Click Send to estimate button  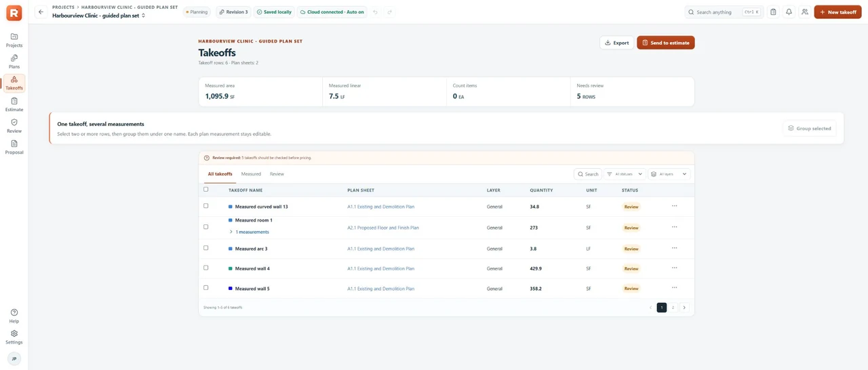click(x=666, y=43)
